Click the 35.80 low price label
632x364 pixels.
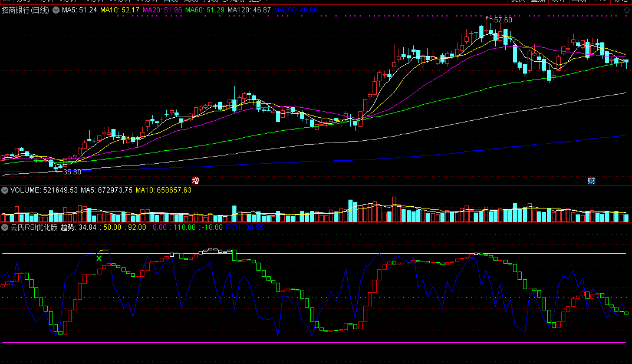72,172
